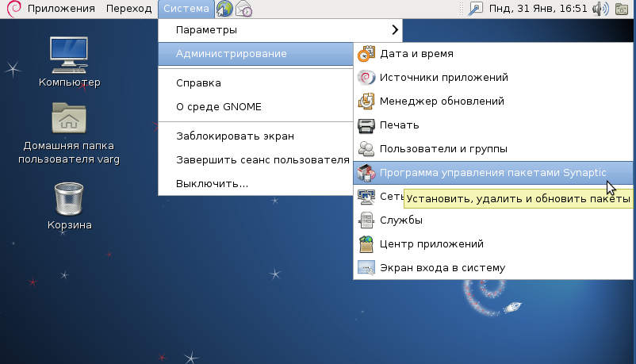Open the home folder icon of user varg
Viewport: 636px width, 364px height.
69,117
